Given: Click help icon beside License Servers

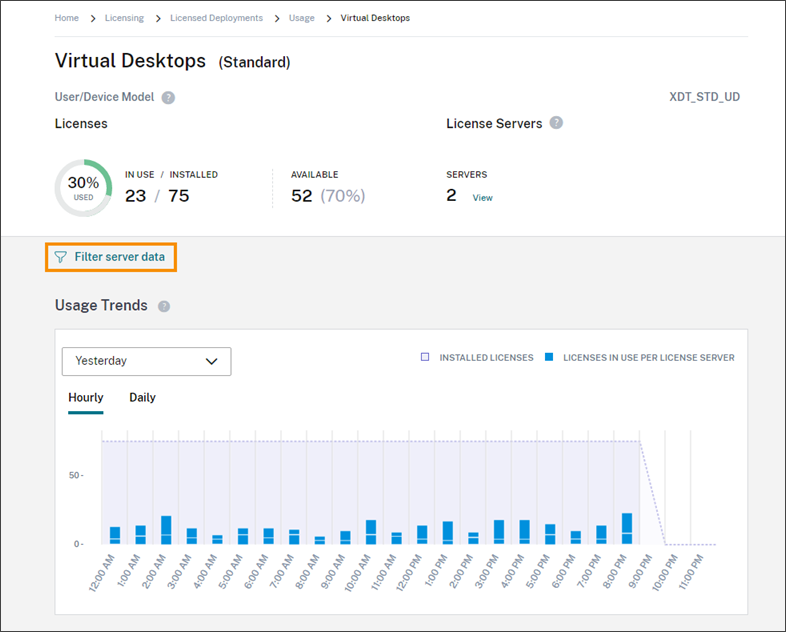Looking at the screenshot, I should (x=556, y=123).
